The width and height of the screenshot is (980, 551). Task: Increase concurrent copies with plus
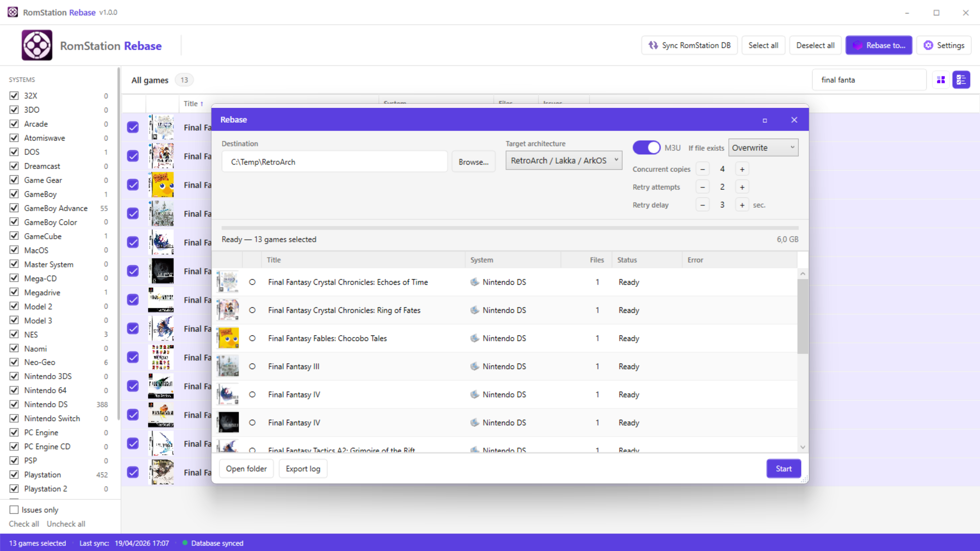click(742, 169)
